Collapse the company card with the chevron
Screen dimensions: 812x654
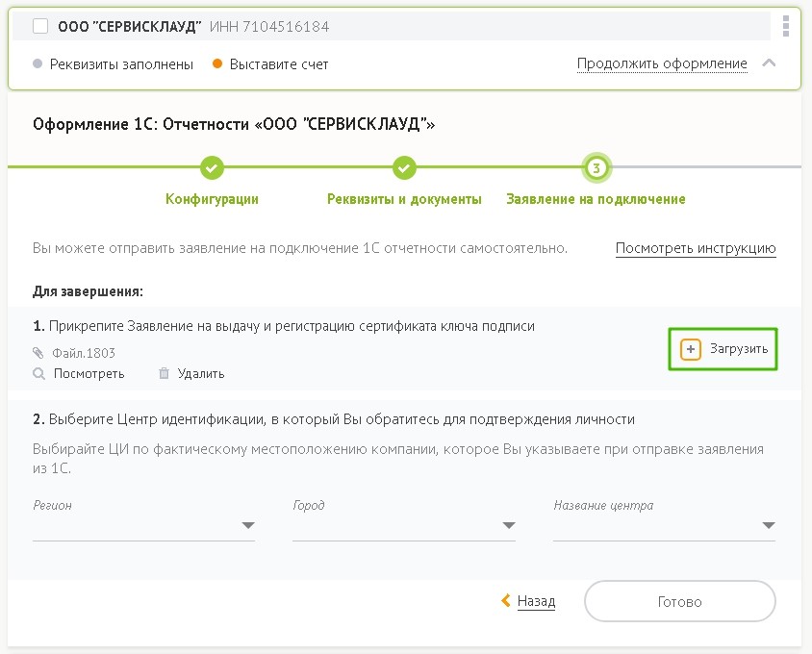(x=769, y=63)
